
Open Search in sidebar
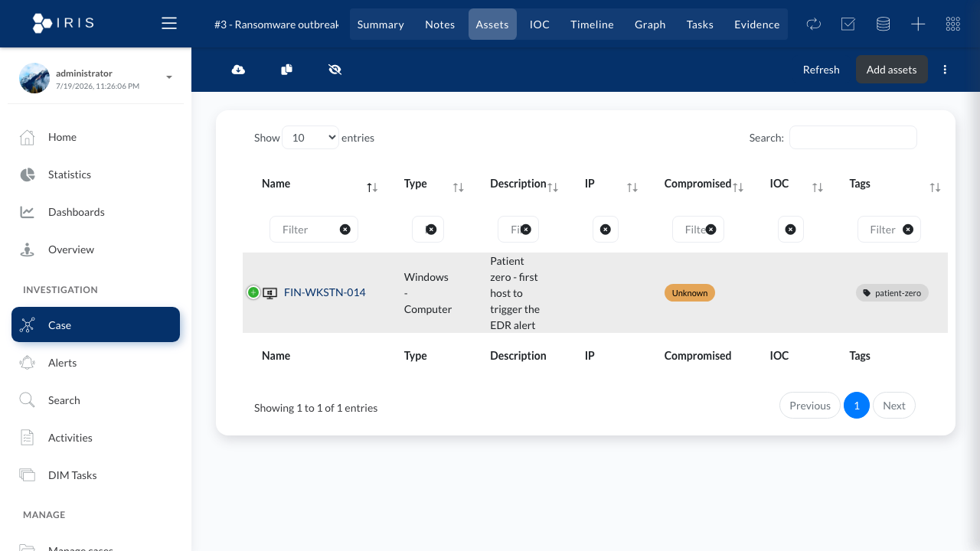[96, 400]
